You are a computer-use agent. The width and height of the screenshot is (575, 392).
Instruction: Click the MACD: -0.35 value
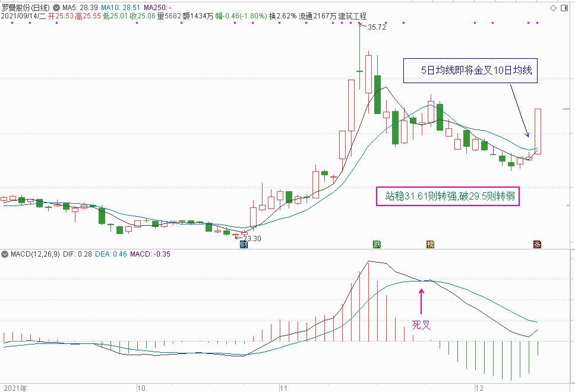[150, 254]
